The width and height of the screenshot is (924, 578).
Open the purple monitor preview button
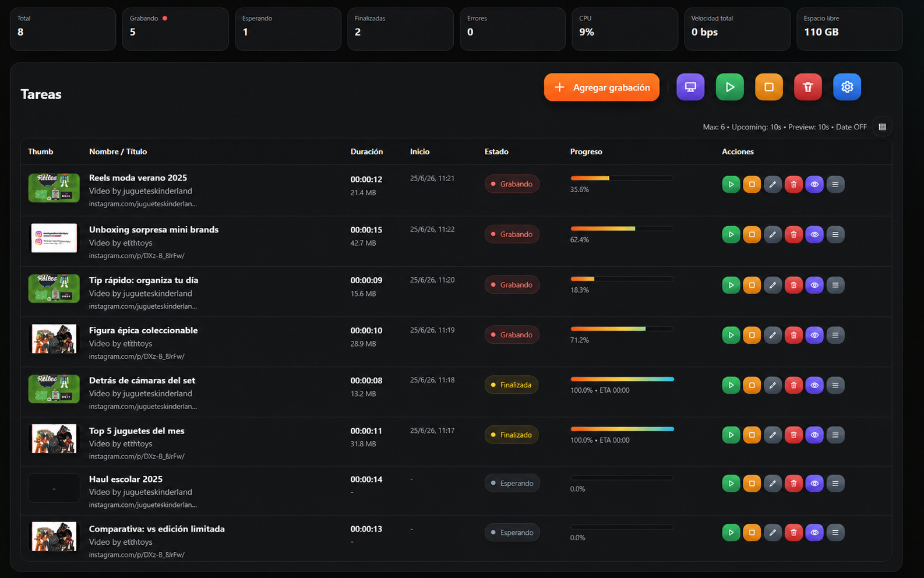(690, 87)
